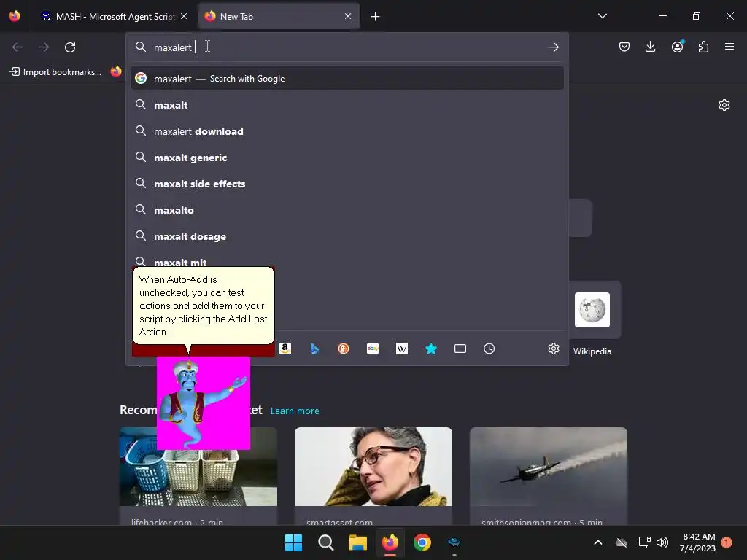Choose the 'maxalt' suggestion
The image size is (747, 560).
(x=347, y=105)
